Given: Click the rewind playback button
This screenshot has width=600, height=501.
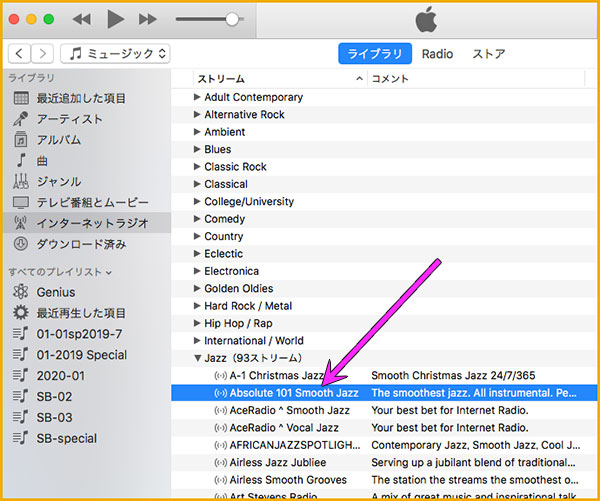Looking at the screenshot, I should pos(82,19).
